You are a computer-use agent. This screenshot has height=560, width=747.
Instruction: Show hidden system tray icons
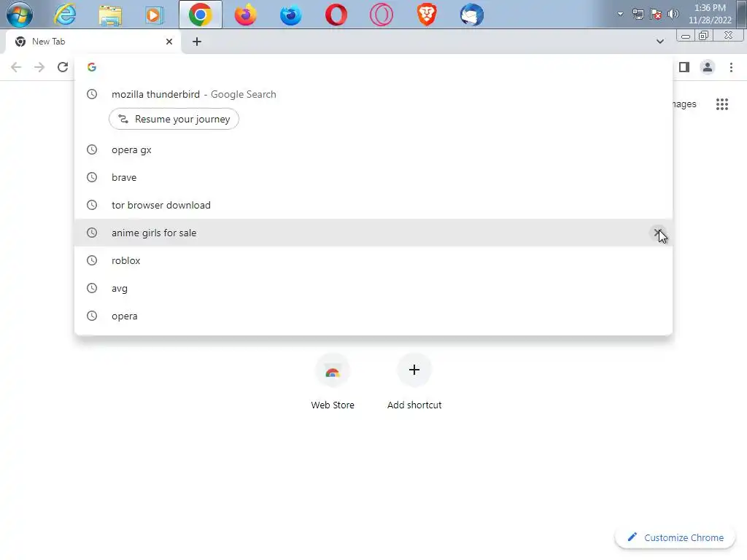(x=620, y=14)
